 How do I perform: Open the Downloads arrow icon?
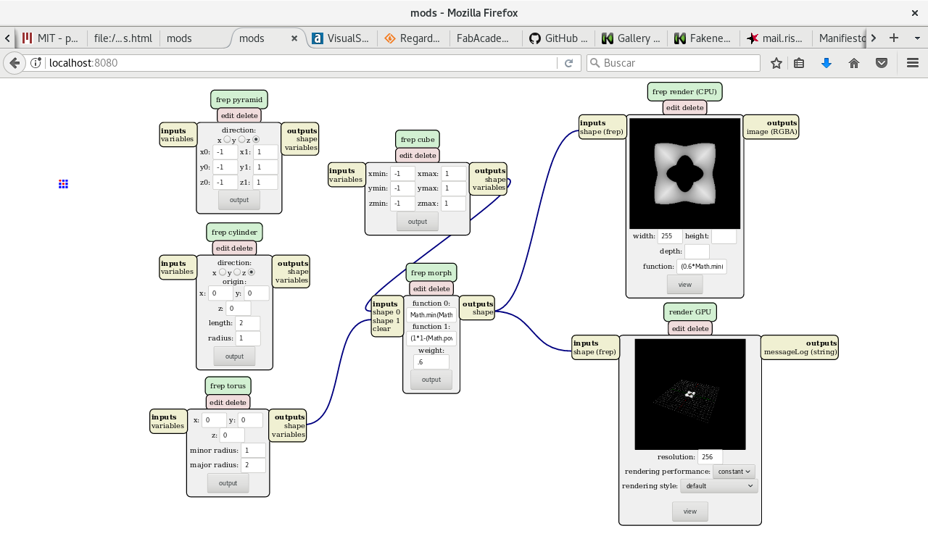pos(826,63)
